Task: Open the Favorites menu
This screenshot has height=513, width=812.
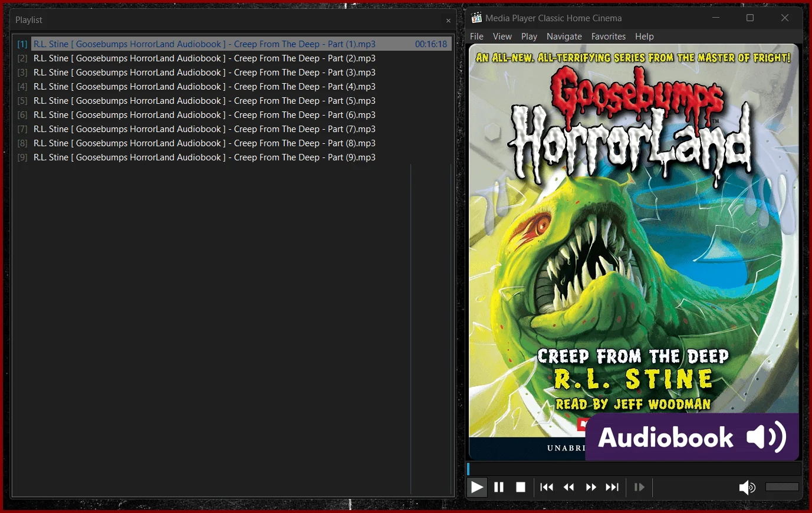Action: click(x=609, y=37)
